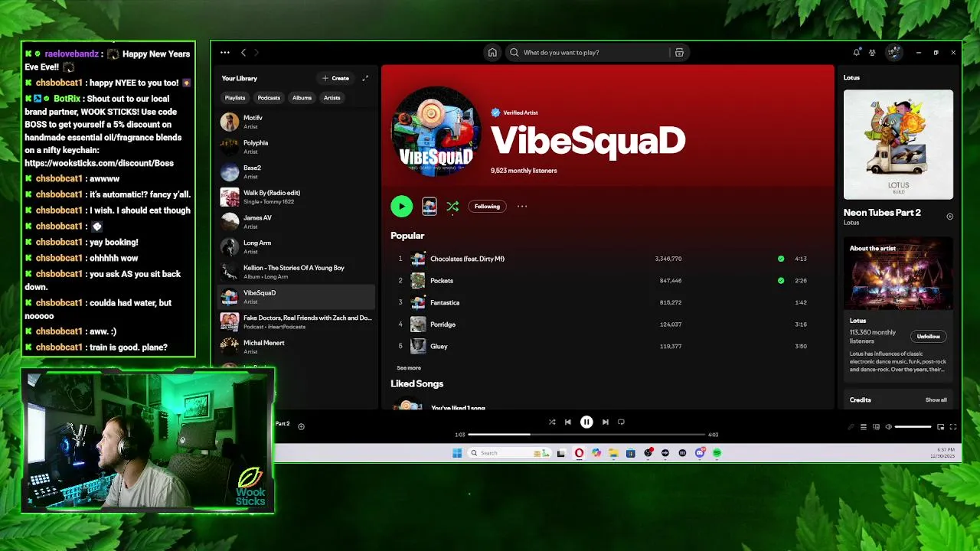Go forward with the right arrow
This screenshot has width=980, height=551.
click(x=256, y=53)
